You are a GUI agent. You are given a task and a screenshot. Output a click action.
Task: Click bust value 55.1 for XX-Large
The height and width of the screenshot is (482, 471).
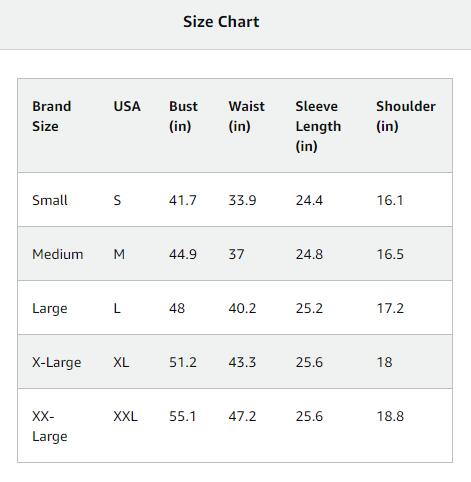(x=182, y=416)
